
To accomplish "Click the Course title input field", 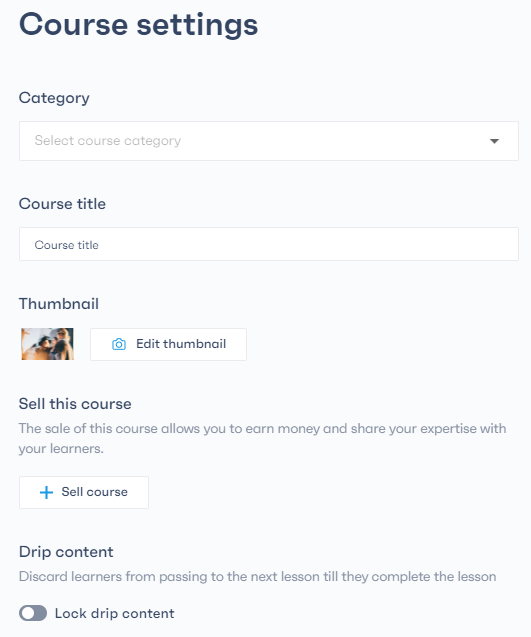I will click(x=269, y=244).
